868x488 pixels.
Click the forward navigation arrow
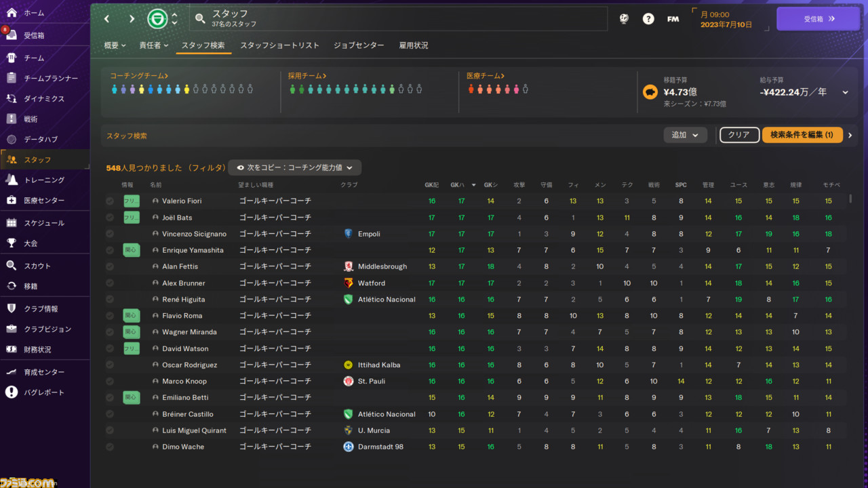point(132,19)
